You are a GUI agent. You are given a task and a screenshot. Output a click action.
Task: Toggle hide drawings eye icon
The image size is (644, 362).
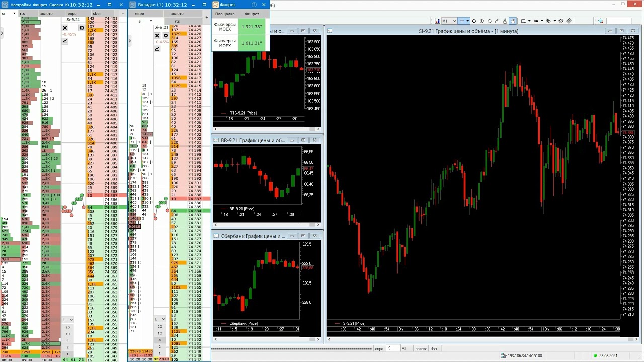point(561,21)
